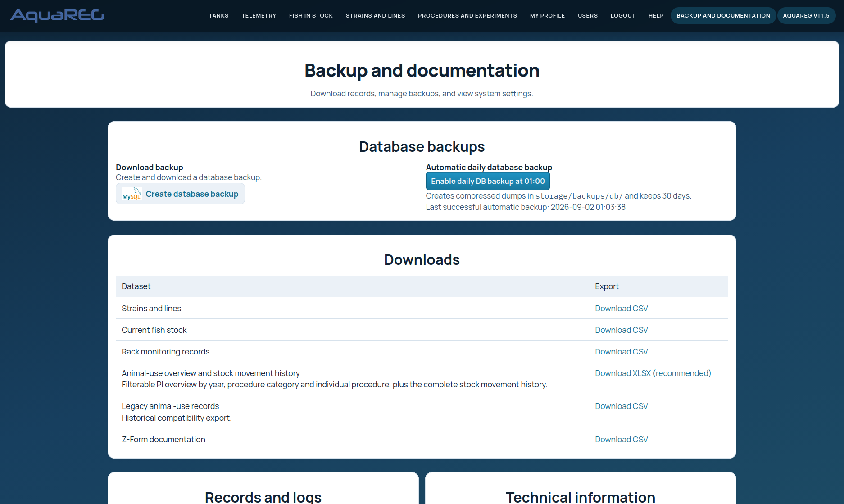Click the AquaREG V1.1.5 version pill
Image resolution: width=844 pixels, height=504 pixels.
pyautogui.click(x=806, y=16)
